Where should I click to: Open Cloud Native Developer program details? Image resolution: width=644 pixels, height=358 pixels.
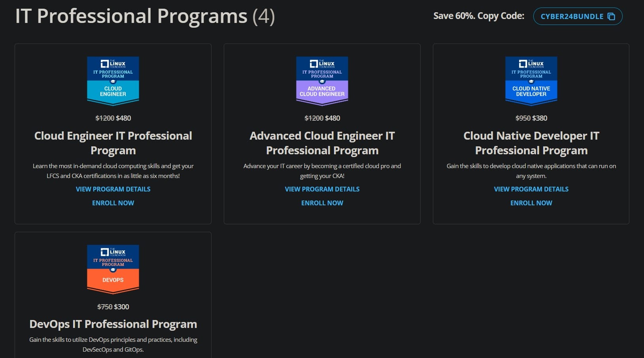[x=531, y=189]
